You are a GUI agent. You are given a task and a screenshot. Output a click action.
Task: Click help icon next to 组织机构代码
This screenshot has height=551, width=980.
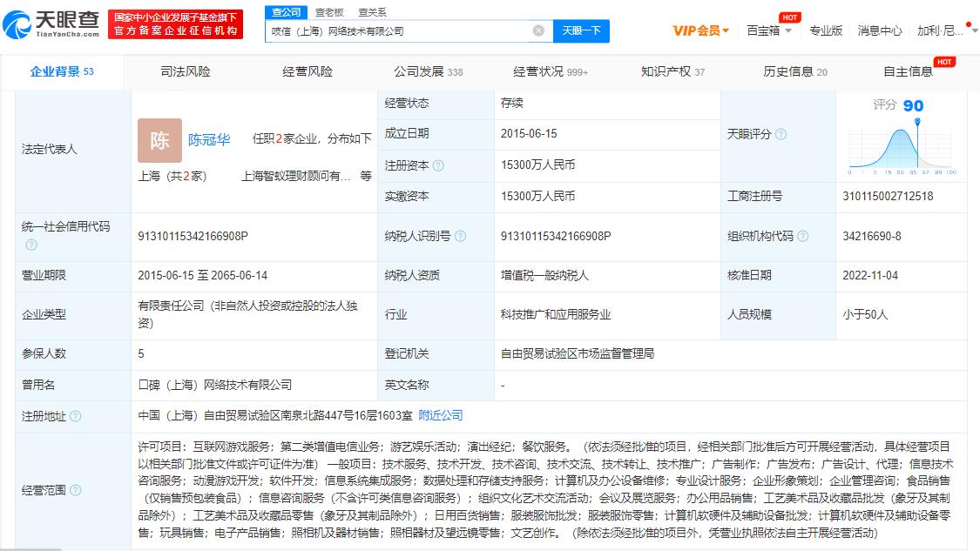pyautogui.click(x=802, y=236)
